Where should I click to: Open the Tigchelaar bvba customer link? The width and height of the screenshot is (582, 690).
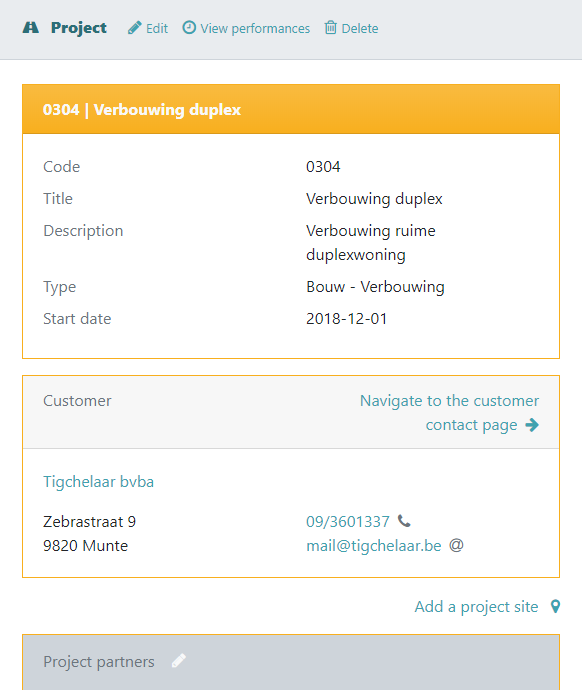click(x=99, y=481)
